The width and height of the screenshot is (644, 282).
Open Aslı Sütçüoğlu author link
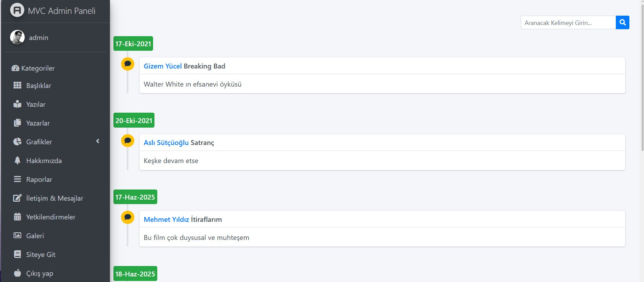[x=166, y=143]
